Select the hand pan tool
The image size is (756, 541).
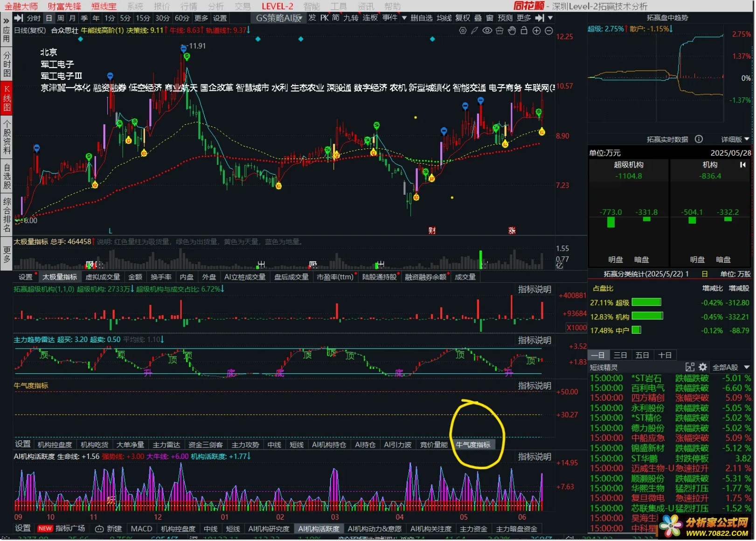click(x=512, y=30)
